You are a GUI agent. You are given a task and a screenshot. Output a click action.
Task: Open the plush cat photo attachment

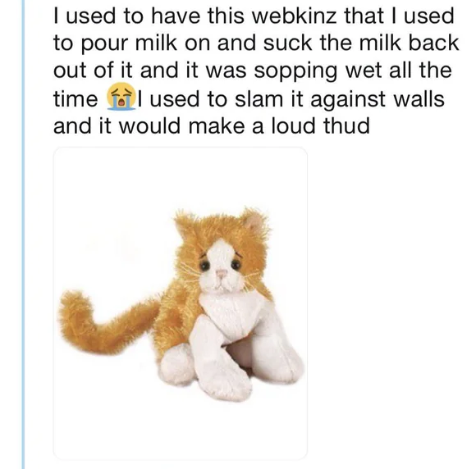[x=181, y=303]
